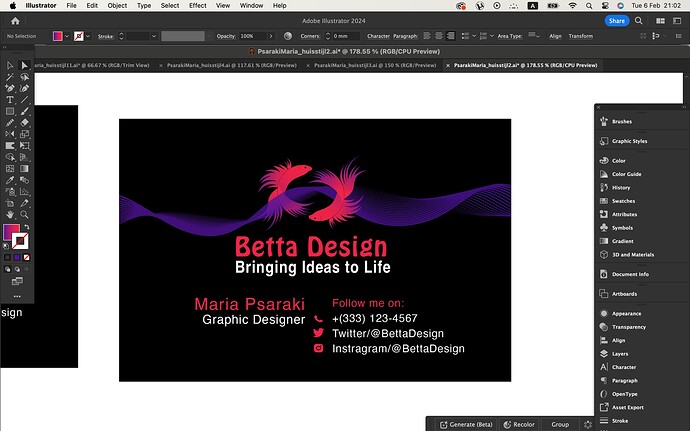Select the Blend tool
This screenshot has width=690, height=431.
click(x=24, y=180)
